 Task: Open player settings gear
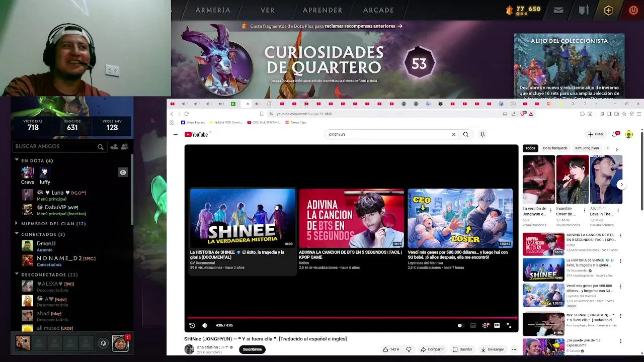click(485, 325)
